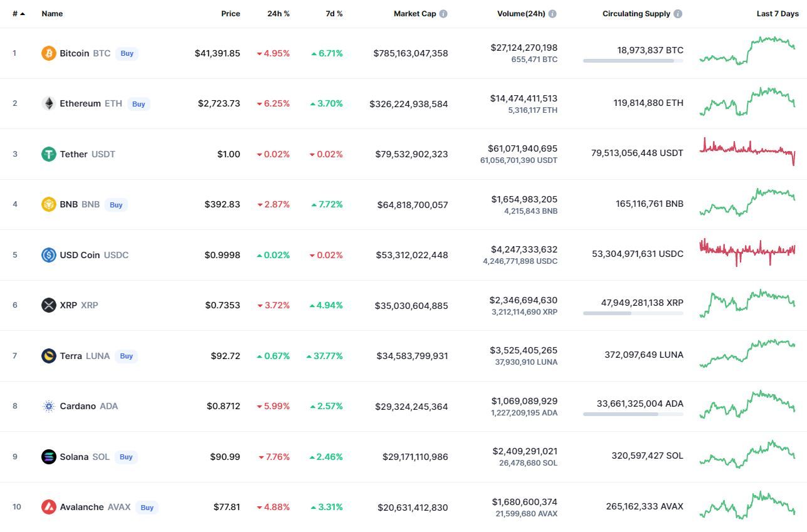Click BNB circulating supply 165,116,761 BNB
This screenshot has width=807, height=532.
(x=650, y=204)
